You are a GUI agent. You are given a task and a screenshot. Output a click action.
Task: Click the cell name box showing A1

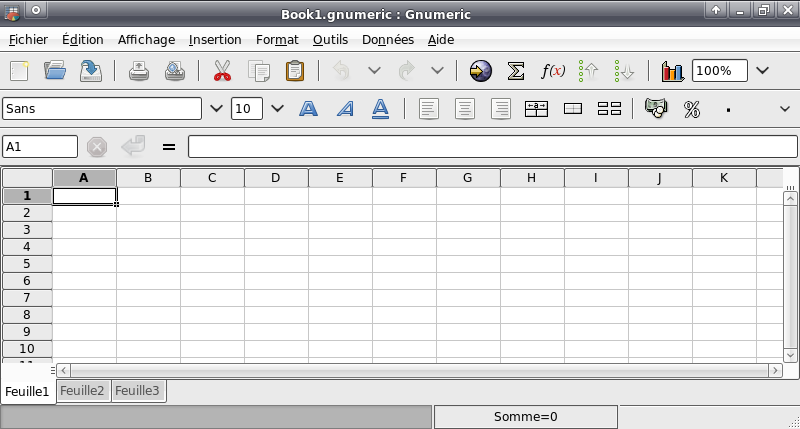40,147
